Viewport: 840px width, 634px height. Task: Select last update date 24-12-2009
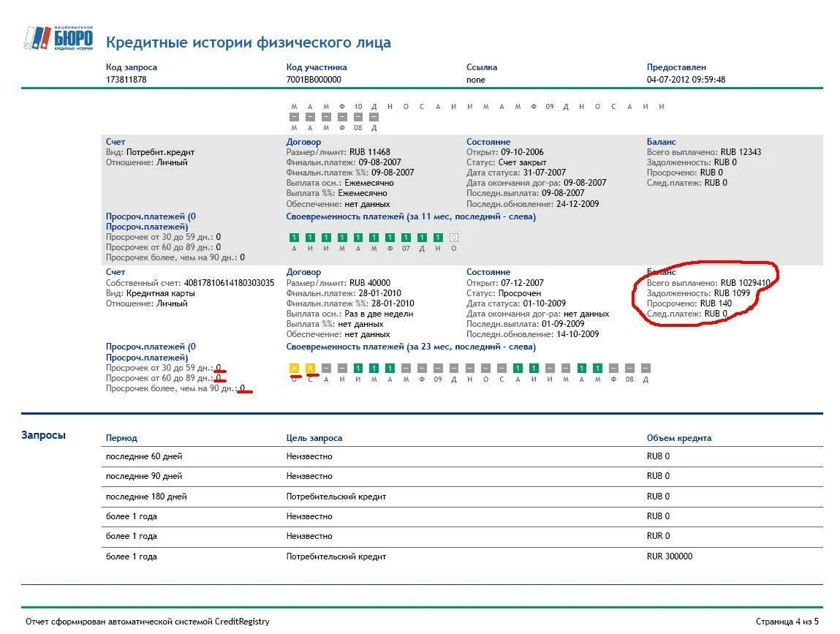click(578, 203)
